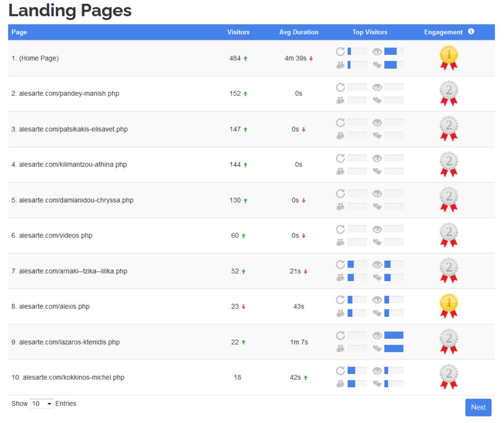The image size is (504, 423).
Task: Click red down arrow beside 4m 39s duration
Action: coord(311,59)
